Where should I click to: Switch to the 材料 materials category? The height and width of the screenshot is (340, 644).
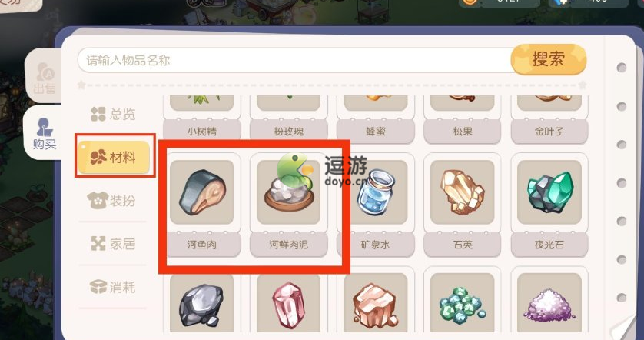tap(114, 157)
